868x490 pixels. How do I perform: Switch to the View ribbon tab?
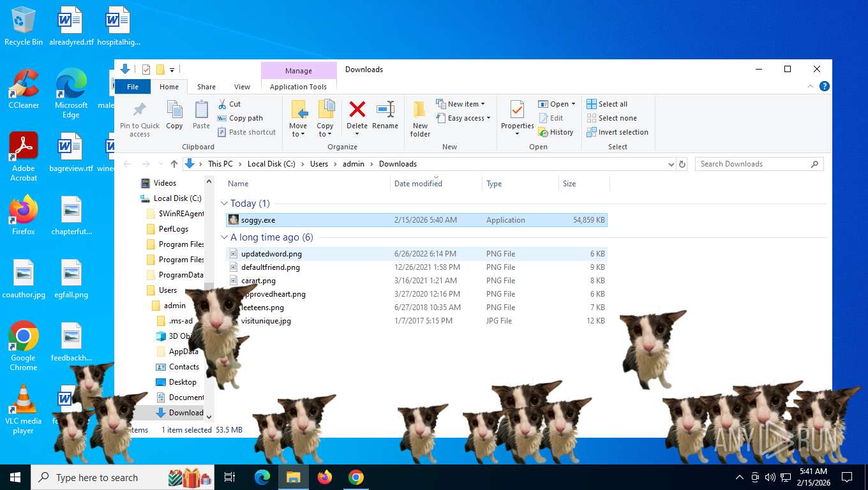pos(242,87)
